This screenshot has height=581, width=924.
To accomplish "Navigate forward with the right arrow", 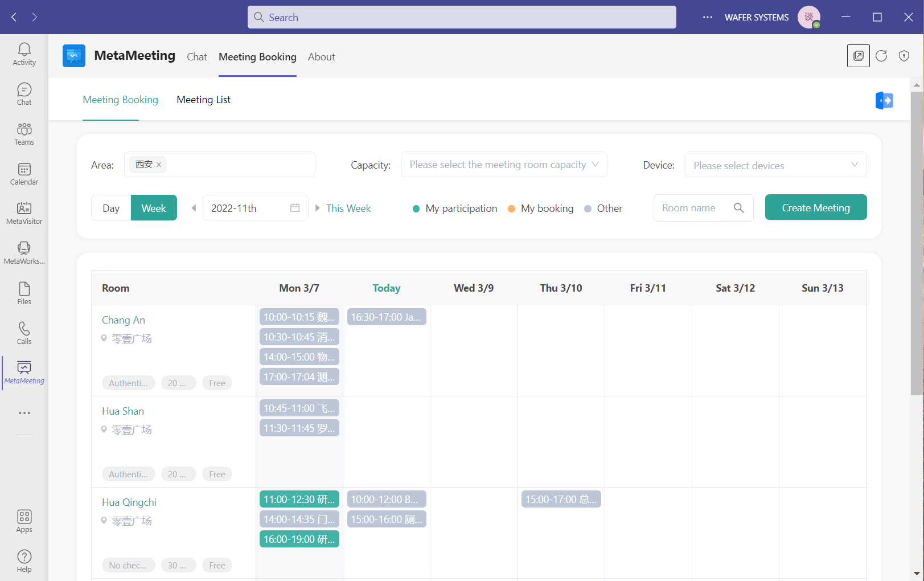I will pos(35,17).
